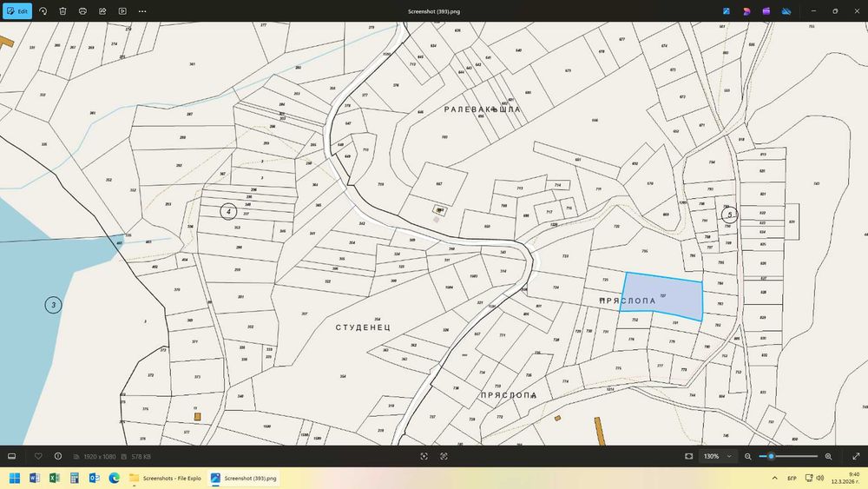Click the circled number 4 map marker
The width and height of the screenshot is (868, 489).
[x=228, y=212]
